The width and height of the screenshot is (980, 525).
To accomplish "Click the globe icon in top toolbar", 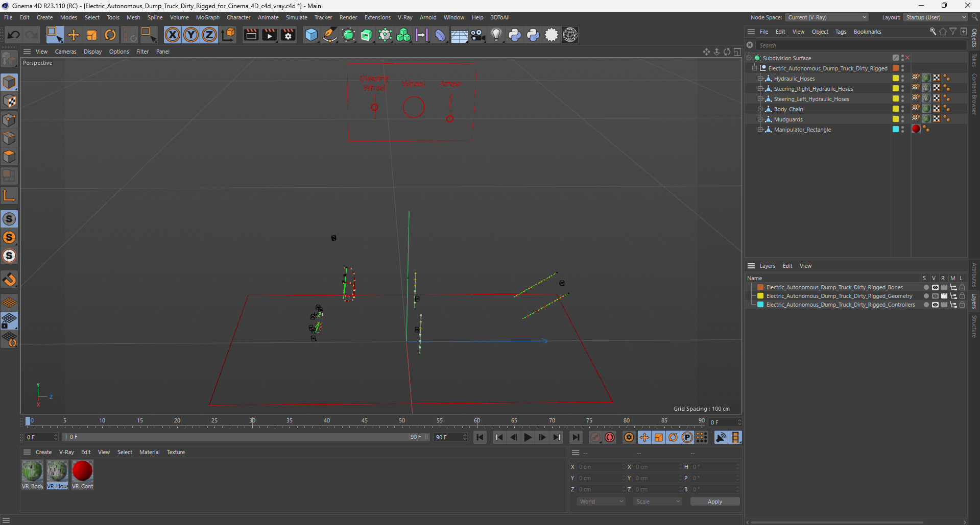I will point(570,35).
